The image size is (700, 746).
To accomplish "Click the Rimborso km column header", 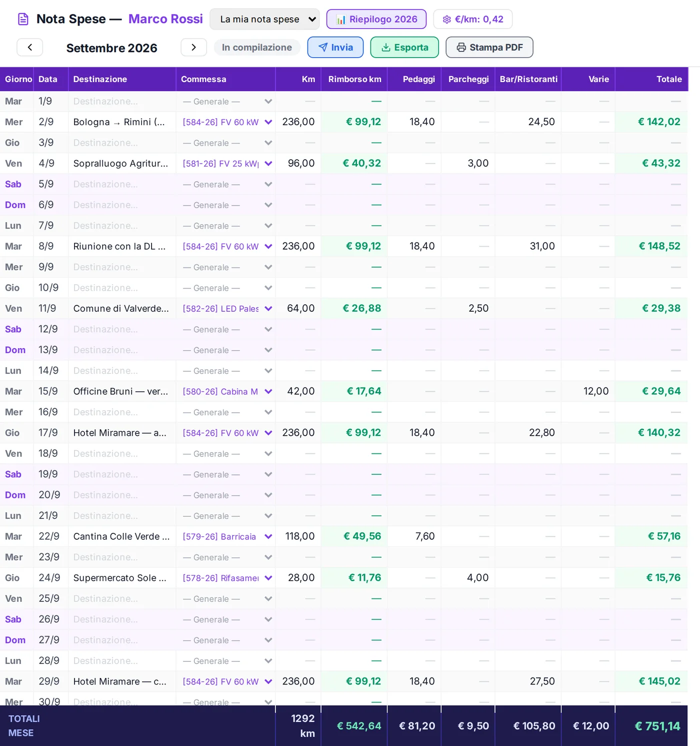I will [x=355, y=79].
